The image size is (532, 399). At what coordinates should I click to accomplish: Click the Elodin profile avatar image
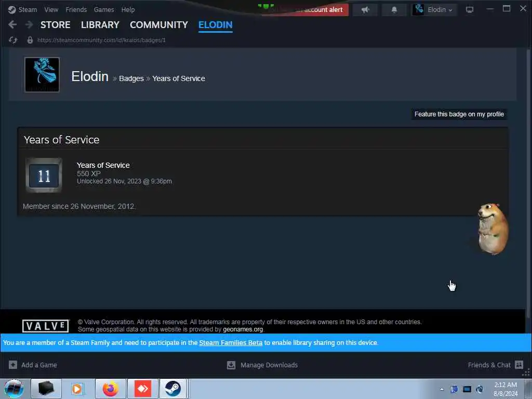(x=42, y=75)
